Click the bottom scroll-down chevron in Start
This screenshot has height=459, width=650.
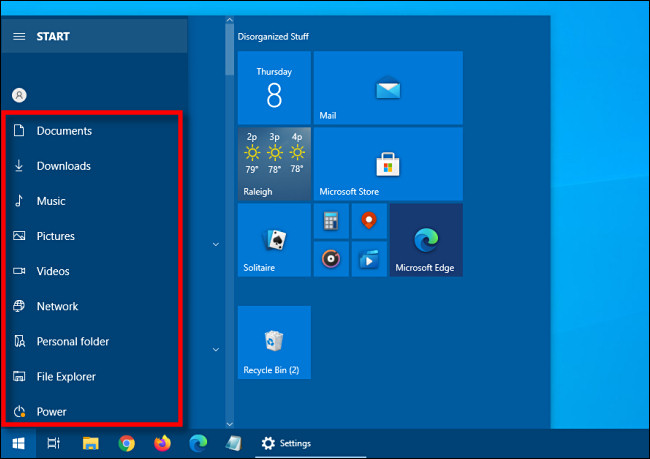(x=229, y=423)
